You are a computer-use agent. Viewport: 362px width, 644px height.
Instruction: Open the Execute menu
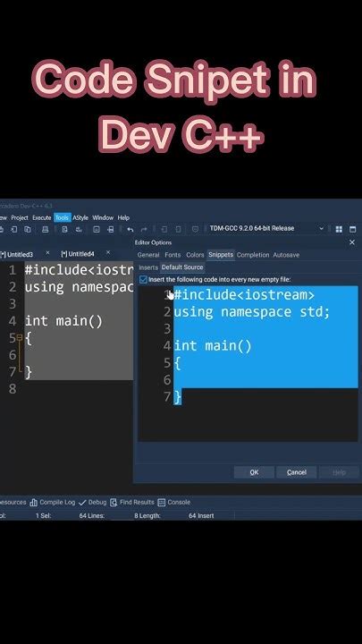(41, 217)
